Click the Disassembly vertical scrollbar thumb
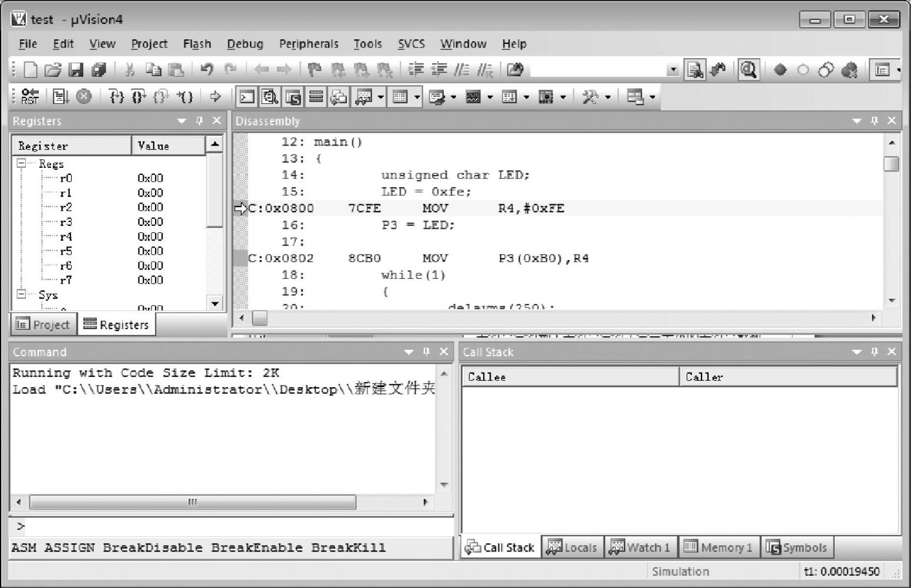 [x=891, y=164]
